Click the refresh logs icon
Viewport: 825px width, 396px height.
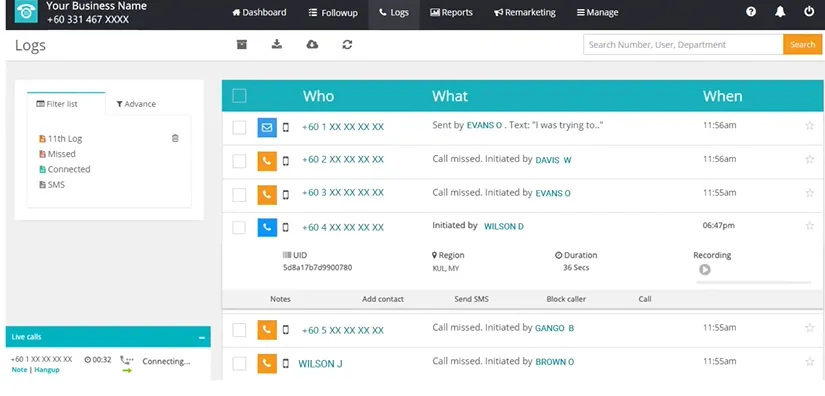pyautogui.click(x=347, y=45)
